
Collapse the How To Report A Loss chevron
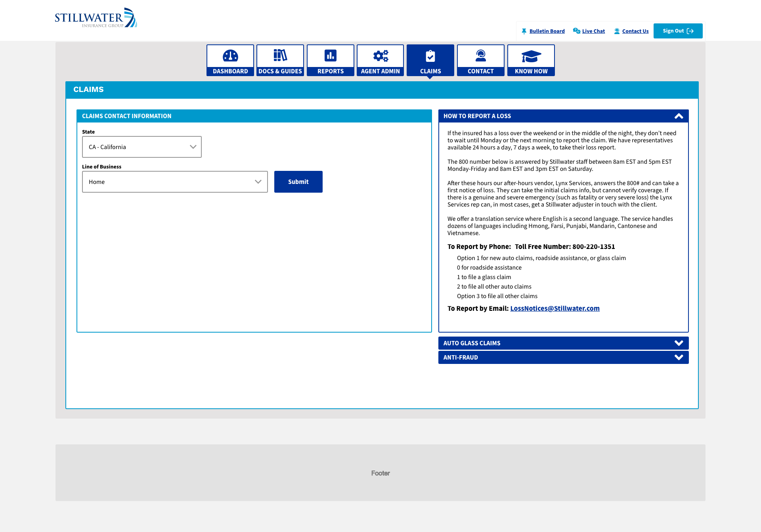[x=679, y=116]
